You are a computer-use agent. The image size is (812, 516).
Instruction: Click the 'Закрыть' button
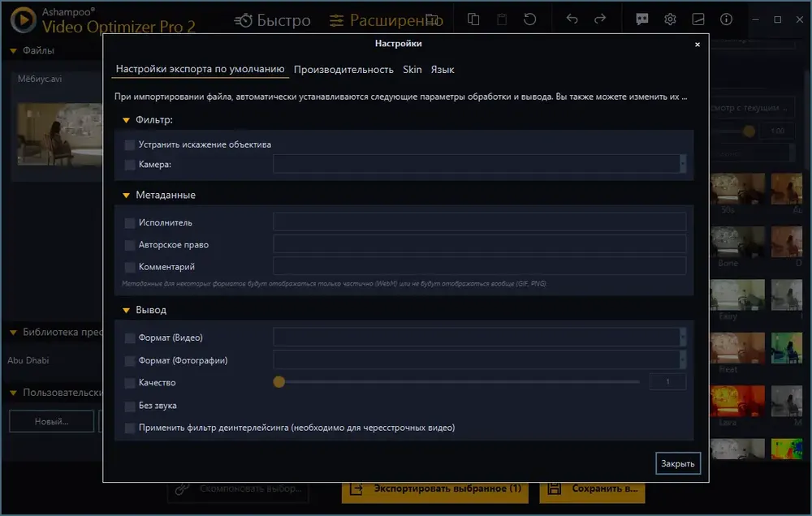(x=678, y=464)
